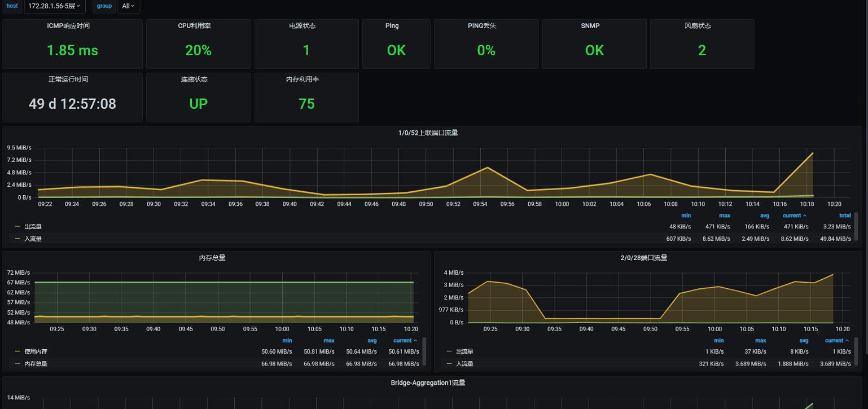This screenshot has height=409, width=868.
Task: Click sort caret beside current in 2/0/28 legend
Action: click(848, 341)
